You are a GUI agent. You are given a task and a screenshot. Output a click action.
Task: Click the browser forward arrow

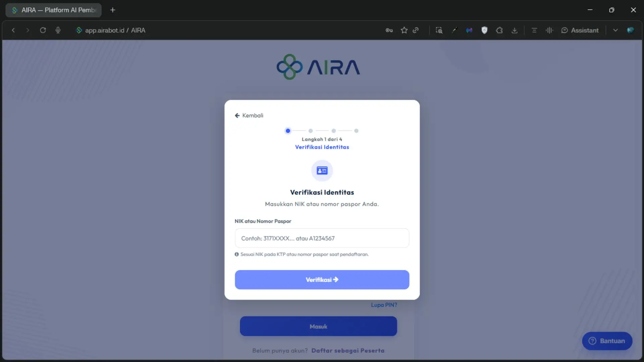[x=28, y=30]
